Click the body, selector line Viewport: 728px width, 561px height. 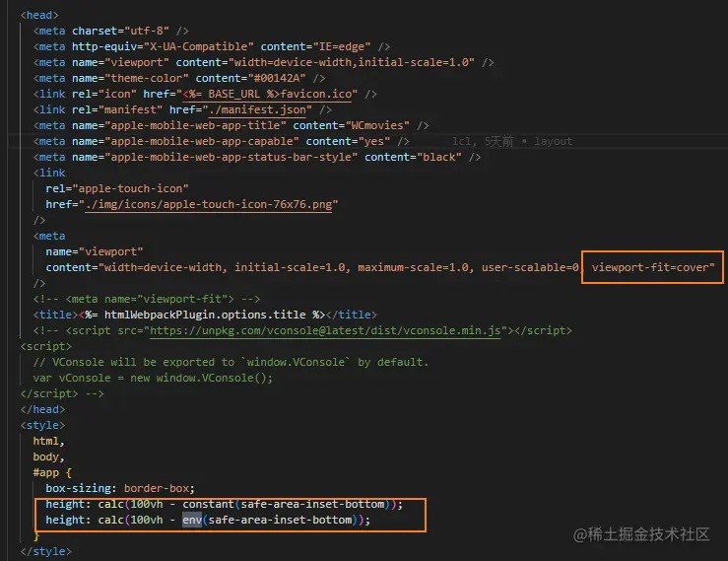tap(48, 456)
